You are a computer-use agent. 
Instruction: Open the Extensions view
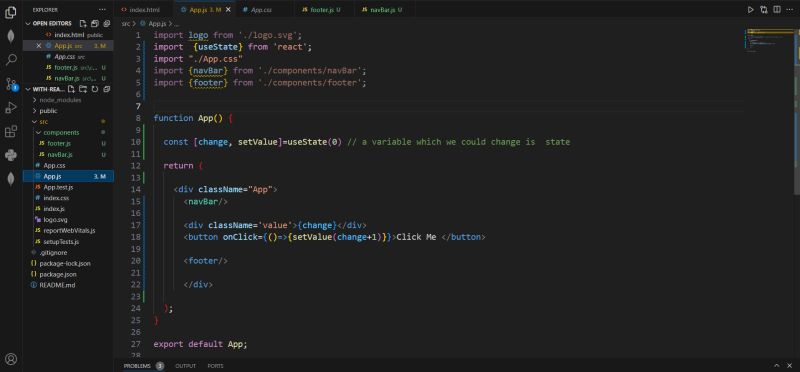point(11,132)
